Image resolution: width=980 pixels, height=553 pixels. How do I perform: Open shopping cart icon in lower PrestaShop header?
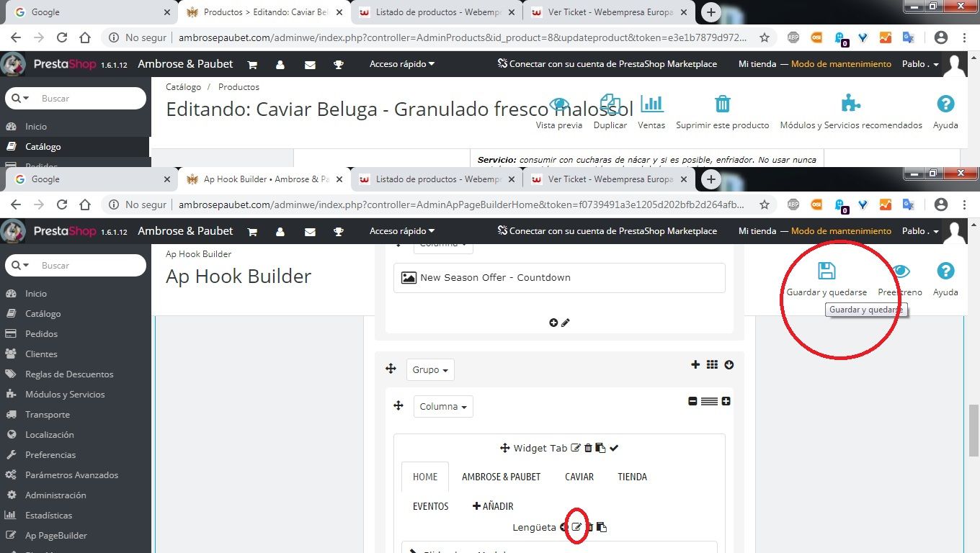coord(252,231)
